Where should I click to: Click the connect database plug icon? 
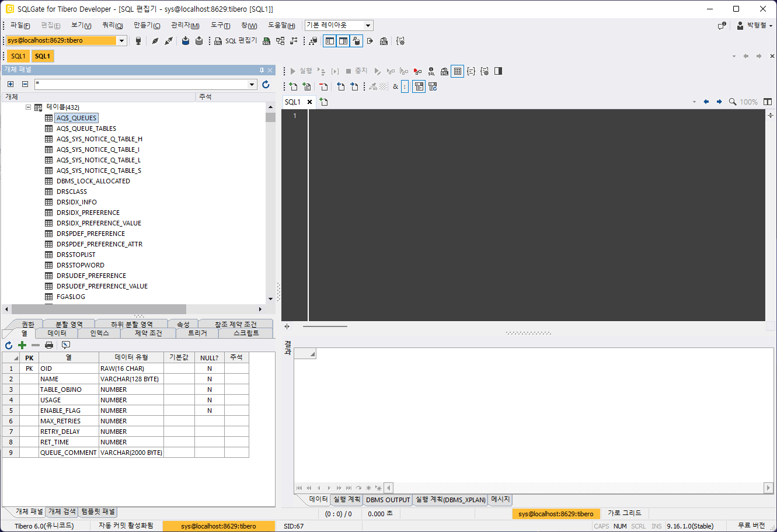coord(155,41)
